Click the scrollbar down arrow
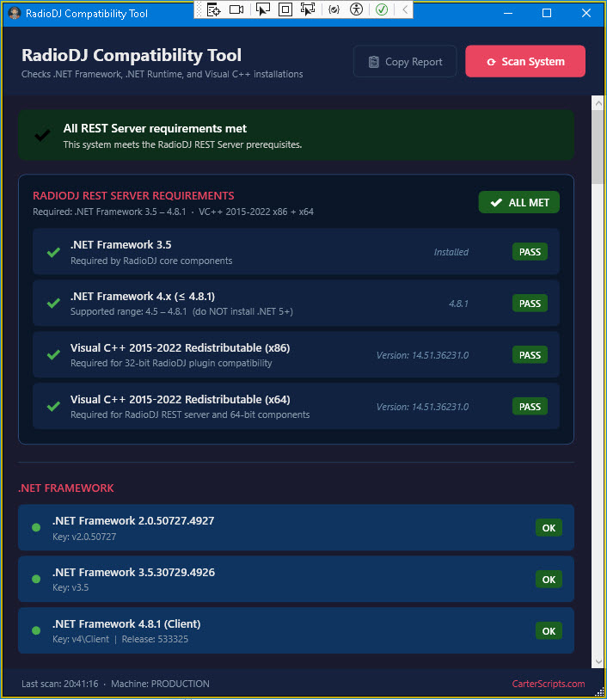Screen dimensions: 607x700 click(598, 661)
